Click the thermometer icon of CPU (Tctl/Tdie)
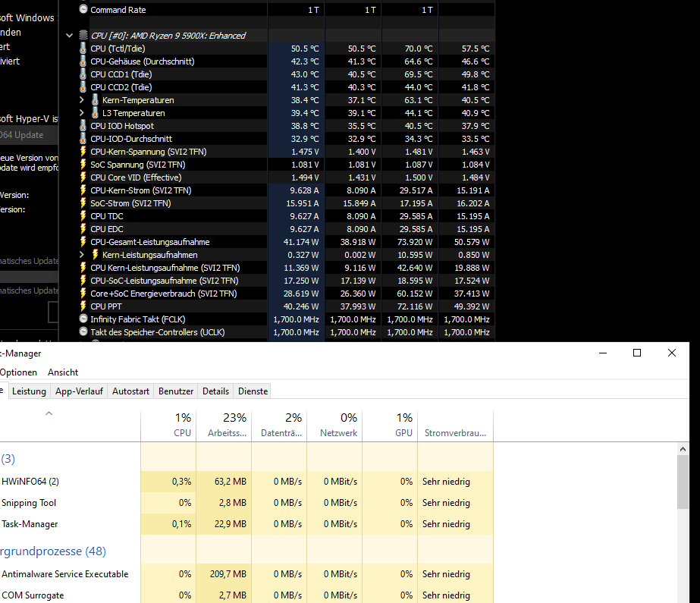Image resolution: width=700 pixels, height=603 pixels. [x=83, y=49]
